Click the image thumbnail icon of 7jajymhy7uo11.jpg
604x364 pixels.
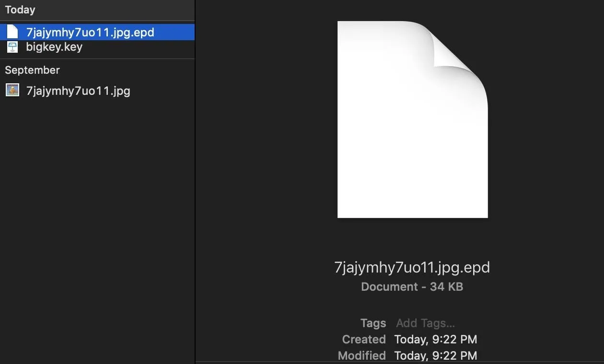[12, 90]
